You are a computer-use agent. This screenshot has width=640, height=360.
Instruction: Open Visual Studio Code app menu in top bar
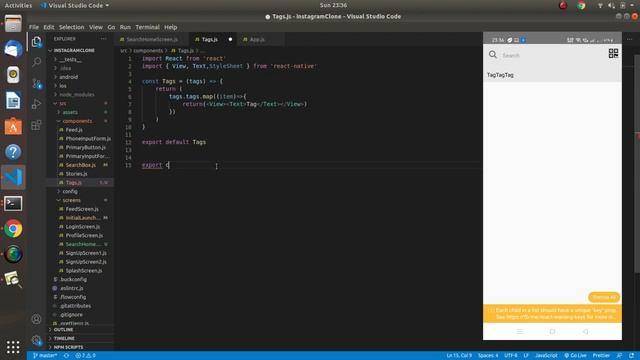(x=75, y=5)
